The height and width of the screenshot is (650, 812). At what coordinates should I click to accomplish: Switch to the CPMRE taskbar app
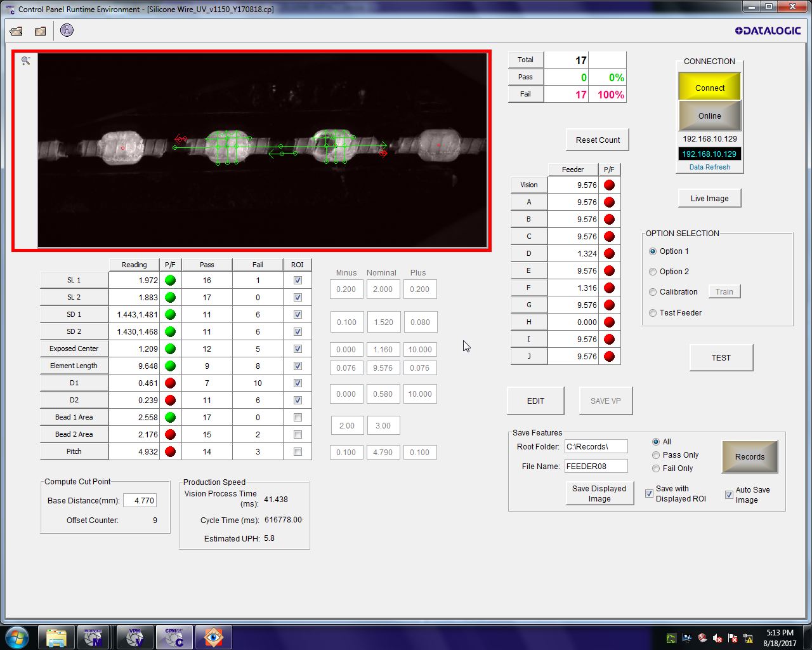[x=173, y=637]
